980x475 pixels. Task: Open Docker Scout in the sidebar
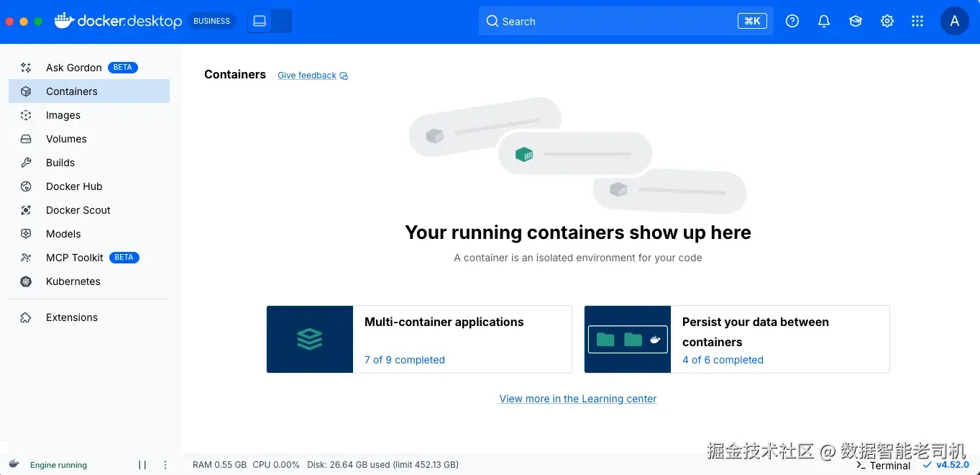(x=89, y=210)
